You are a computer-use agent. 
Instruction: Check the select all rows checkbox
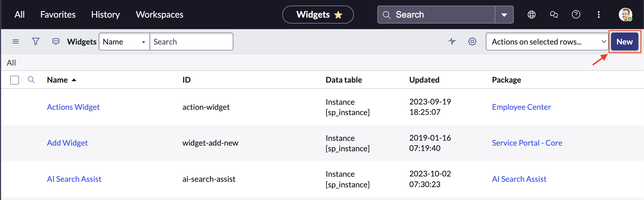coord(15,80)
